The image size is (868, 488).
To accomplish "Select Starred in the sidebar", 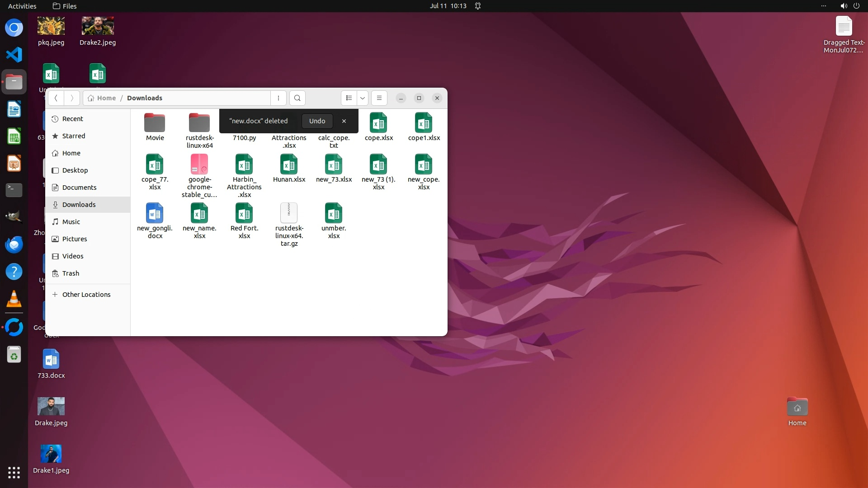I will pyautogui.click(x=73, y=136).
